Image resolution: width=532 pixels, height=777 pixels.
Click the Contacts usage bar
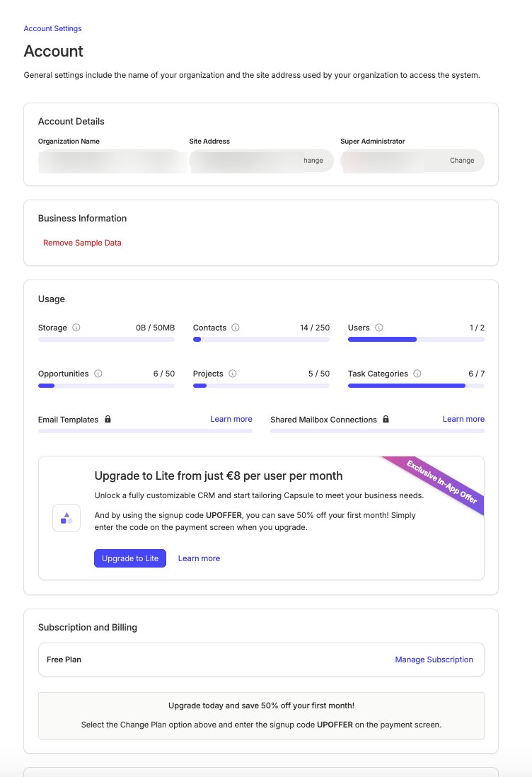coord(261,340)
